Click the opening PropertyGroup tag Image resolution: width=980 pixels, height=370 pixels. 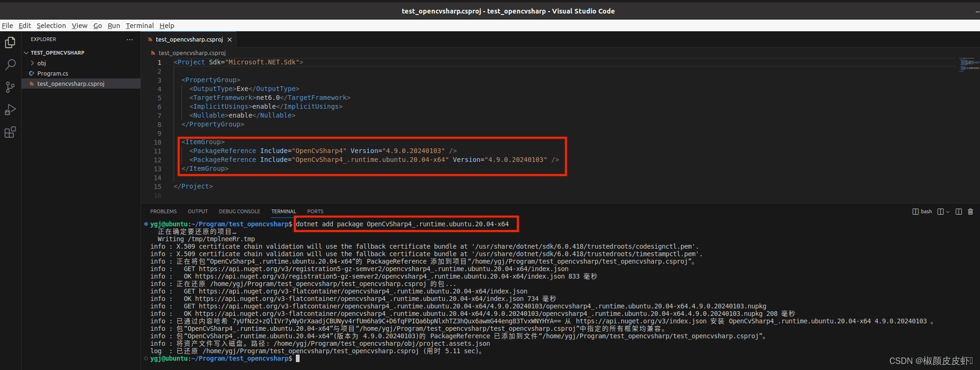tap(211, 80)
